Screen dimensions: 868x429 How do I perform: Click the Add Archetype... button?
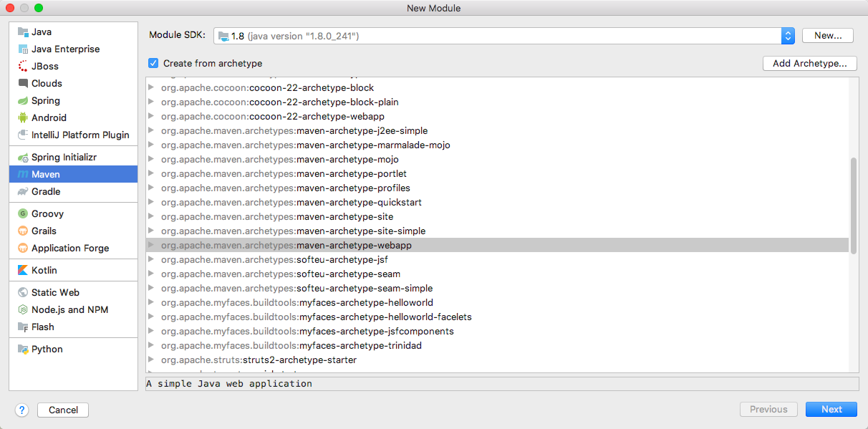pyautogui.click(x=810, y=63)
